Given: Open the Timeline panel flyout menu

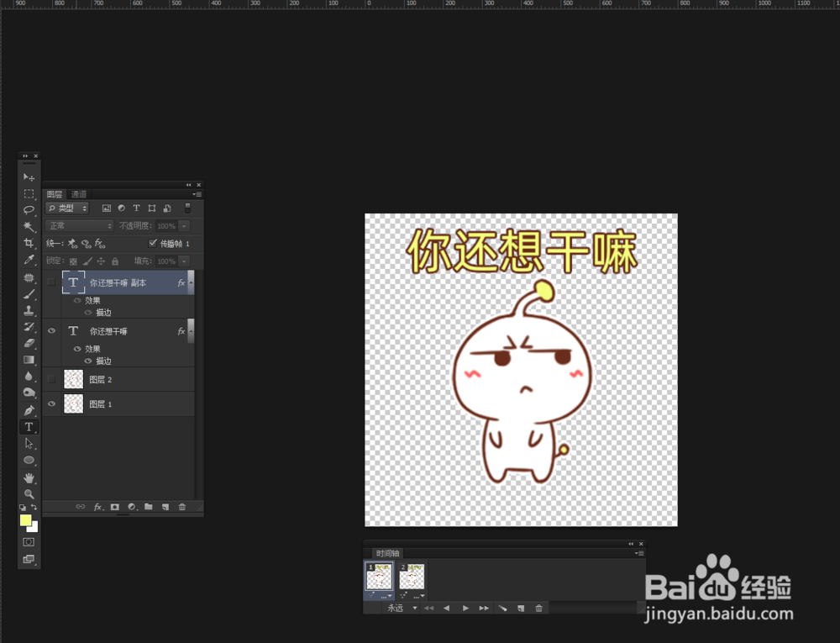Looking at the screenshot, I should [x=639, y=553].
